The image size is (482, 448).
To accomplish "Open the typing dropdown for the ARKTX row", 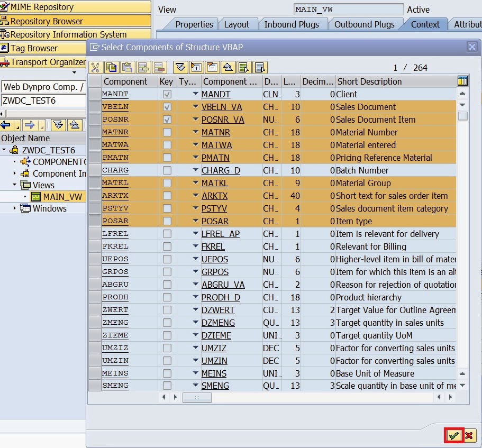I will tap(195, 196).
